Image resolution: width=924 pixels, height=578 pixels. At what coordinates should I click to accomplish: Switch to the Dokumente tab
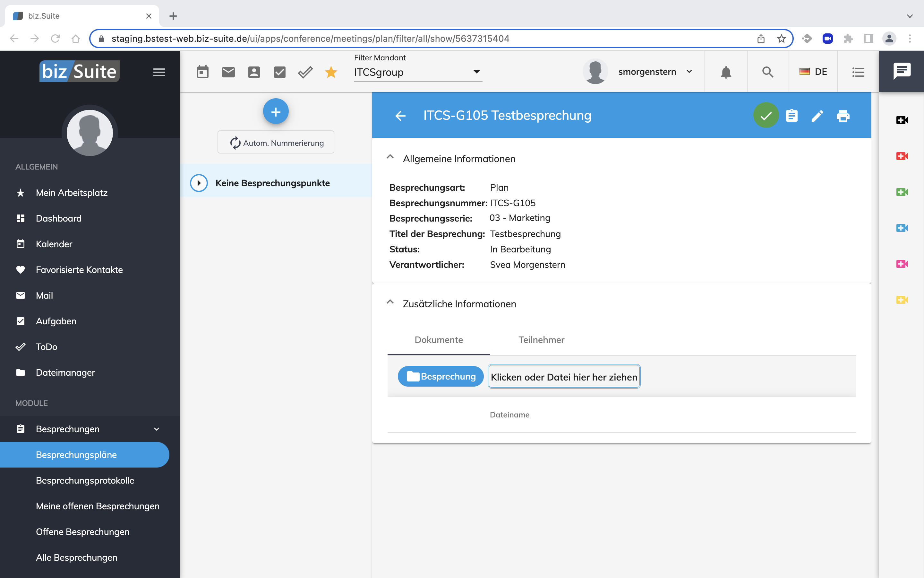(x=439, y=340)
